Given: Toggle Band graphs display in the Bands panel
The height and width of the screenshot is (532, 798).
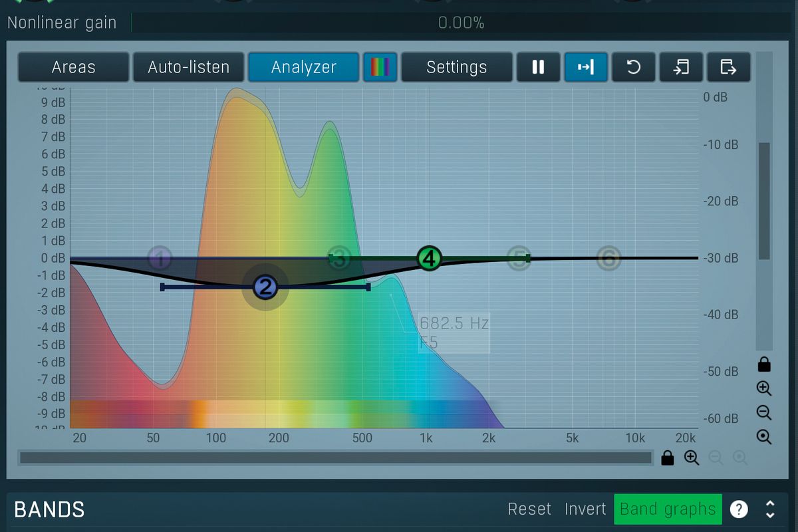Looking at the screenshot, I should pyautogui.click(x=668, y=509).
